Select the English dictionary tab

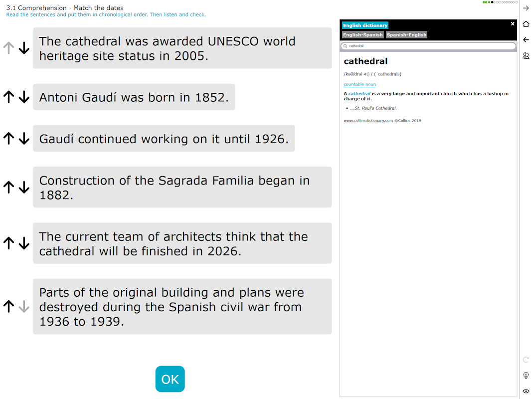(365, 25)
